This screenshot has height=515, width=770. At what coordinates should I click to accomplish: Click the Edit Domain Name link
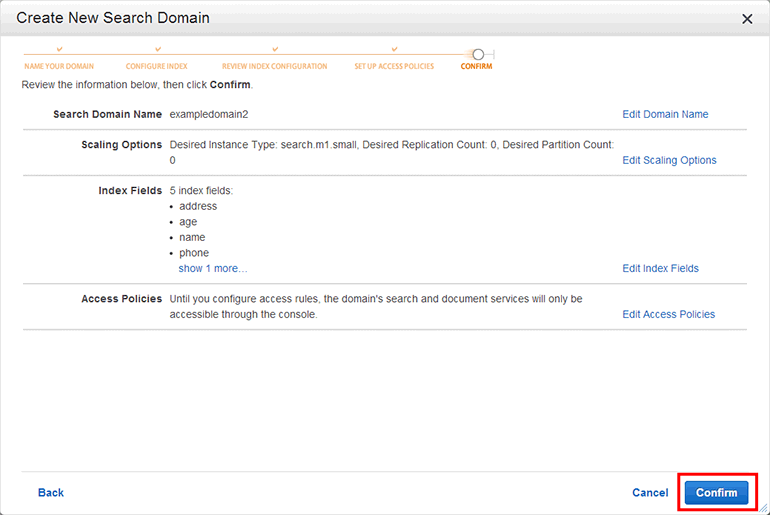tap(665, 114)
